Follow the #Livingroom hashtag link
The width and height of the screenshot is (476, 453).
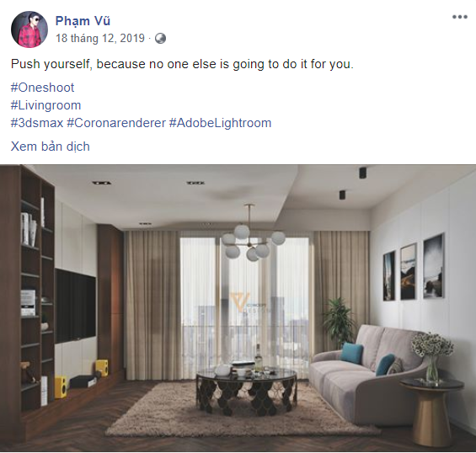45,105
